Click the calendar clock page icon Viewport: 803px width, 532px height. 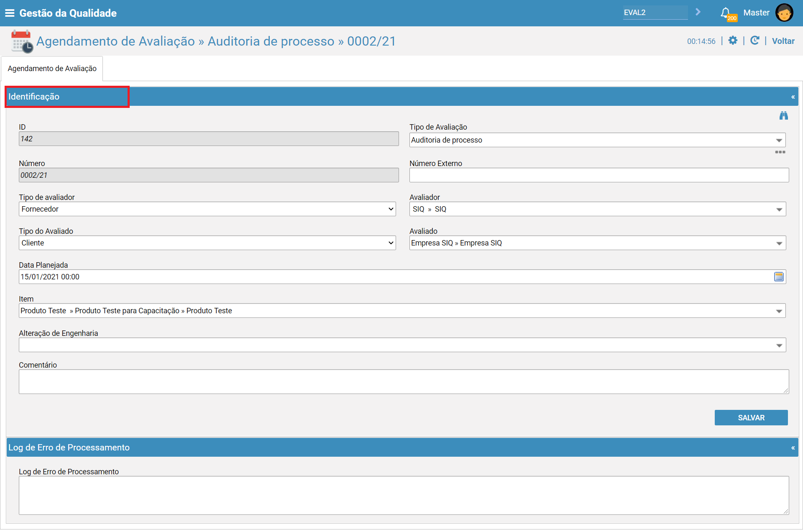click(22, 41)
